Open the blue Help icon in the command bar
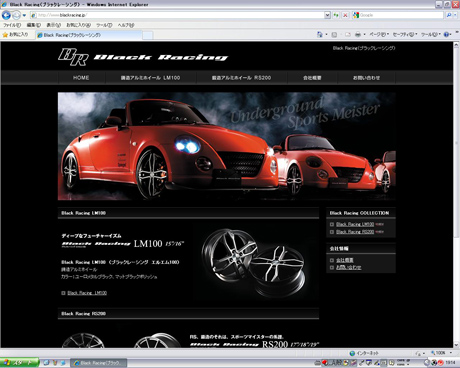 [x=447, y=34]
